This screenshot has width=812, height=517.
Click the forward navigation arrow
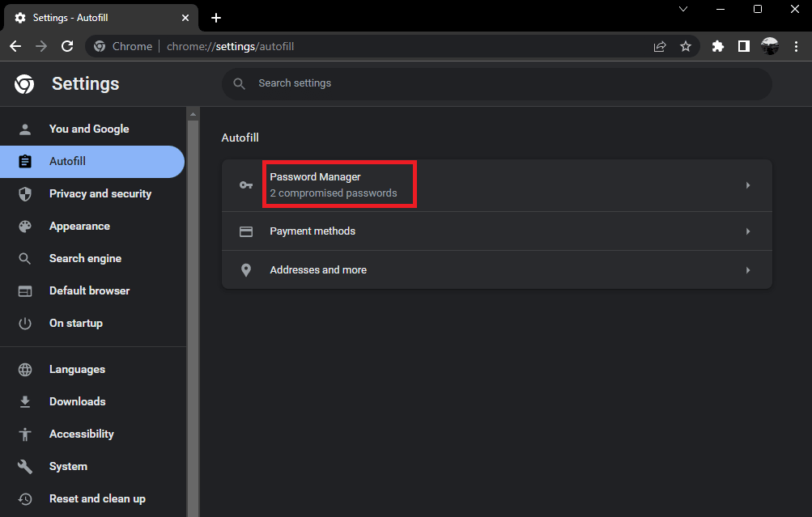[41, 47]
